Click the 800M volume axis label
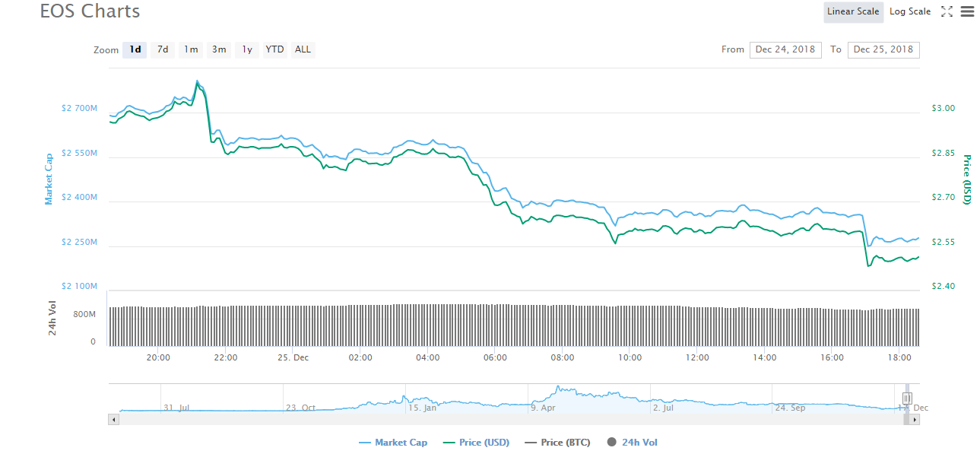This screenshot has height=454, width=980. tap(84, 314)
